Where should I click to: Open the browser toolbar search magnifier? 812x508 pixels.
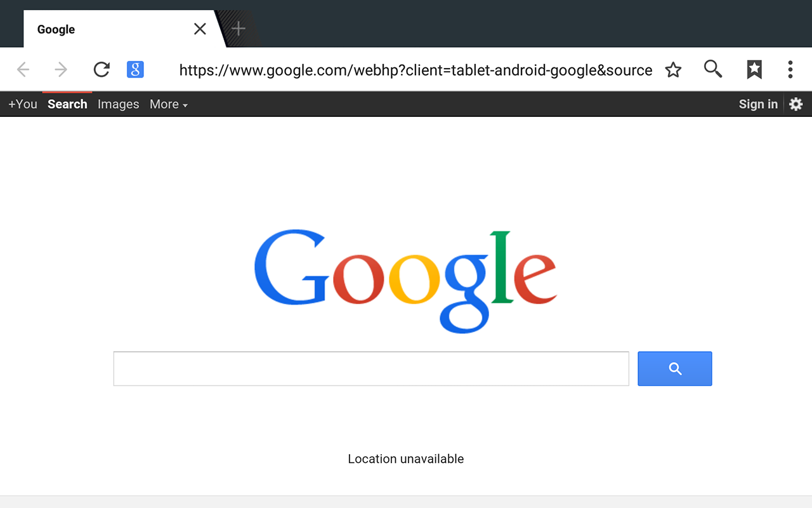(x=713, y=69)
